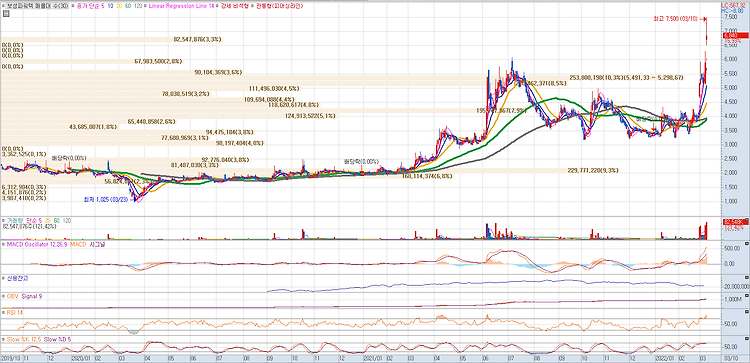Select the 10-period label in price moving average legend
The image size is (750, 363).
tap(111, 6)
